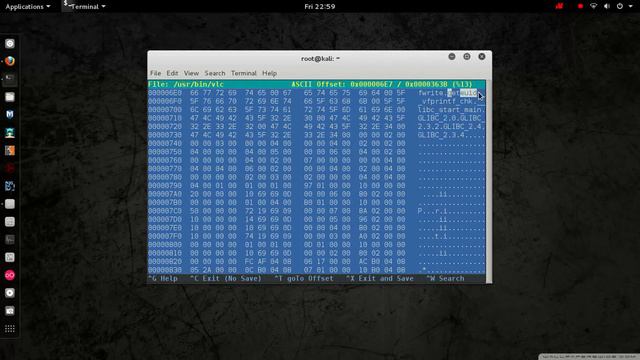640x360 pixels.
Task: Click the offset 00000830 row label
Action: click(x=165, y=270)
